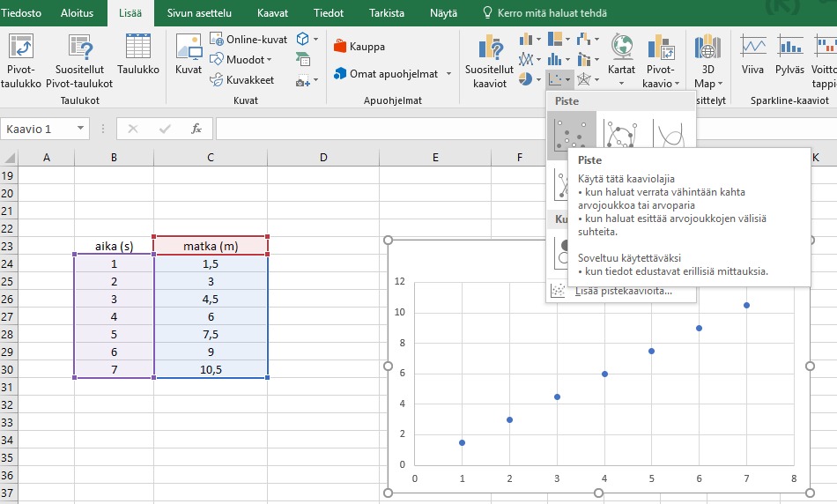Select row 23 header
This screenshot has height=504, width=837.
[x=8, y=246]
